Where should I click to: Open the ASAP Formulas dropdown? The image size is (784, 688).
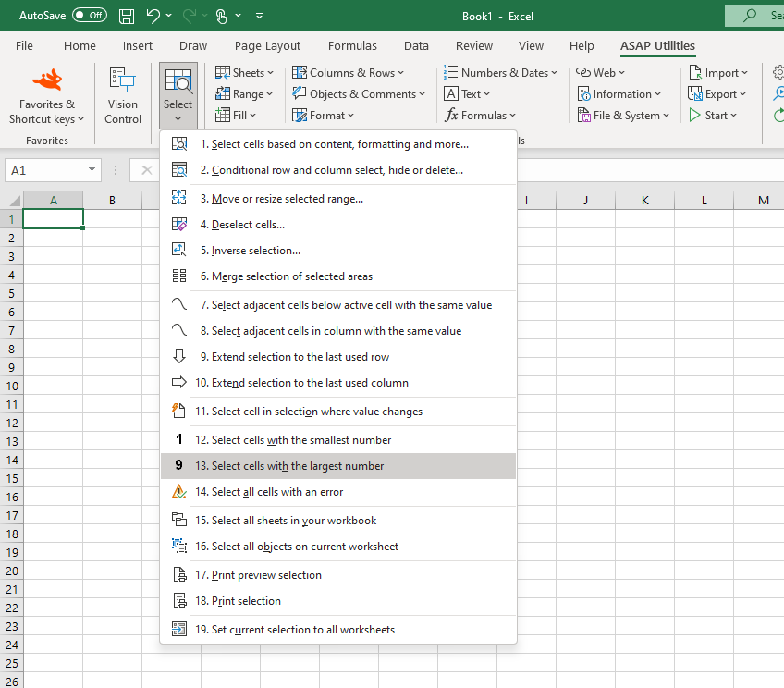(480, 116)
